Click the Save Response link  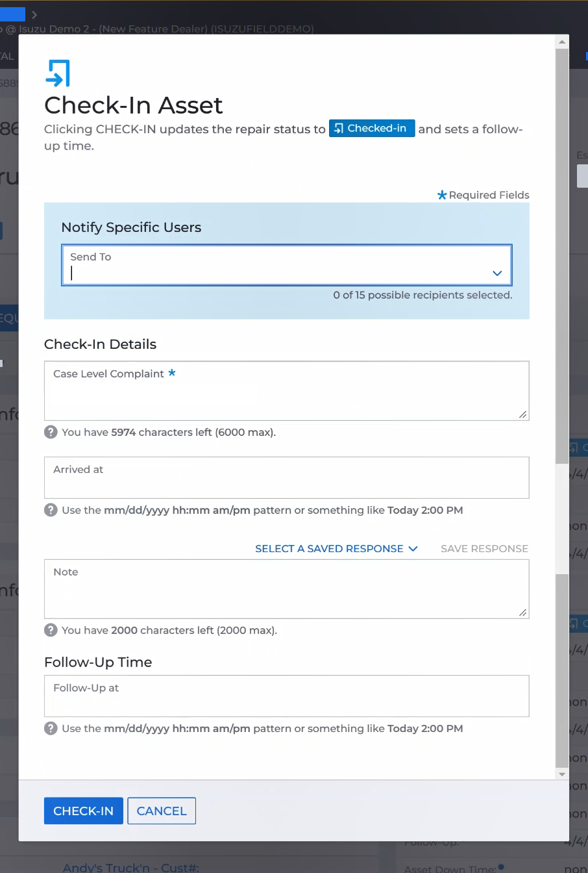(x=484, y=549)
